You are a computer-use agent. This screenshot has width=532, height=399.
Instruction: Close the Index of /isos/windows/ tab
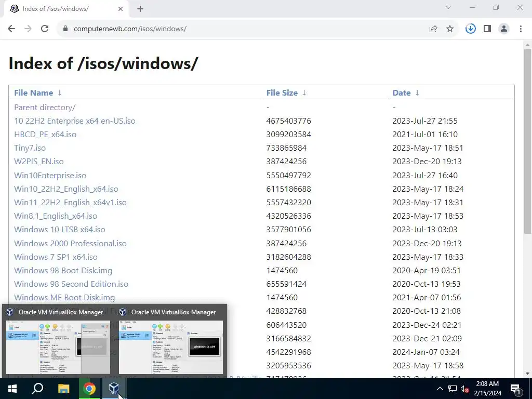[x=121, y=9]
